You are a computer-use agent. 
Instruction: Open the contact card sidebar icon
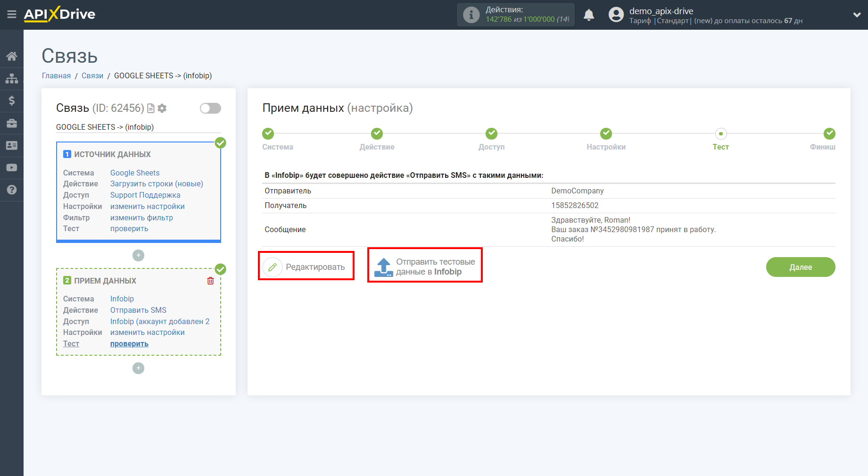(12, 145)
